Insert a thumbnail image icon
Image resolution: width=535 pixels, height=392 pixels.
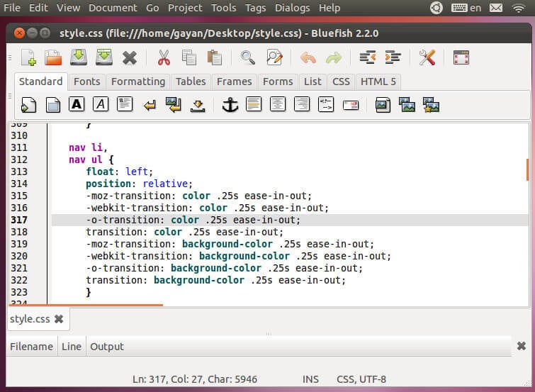tap(407, 104)
